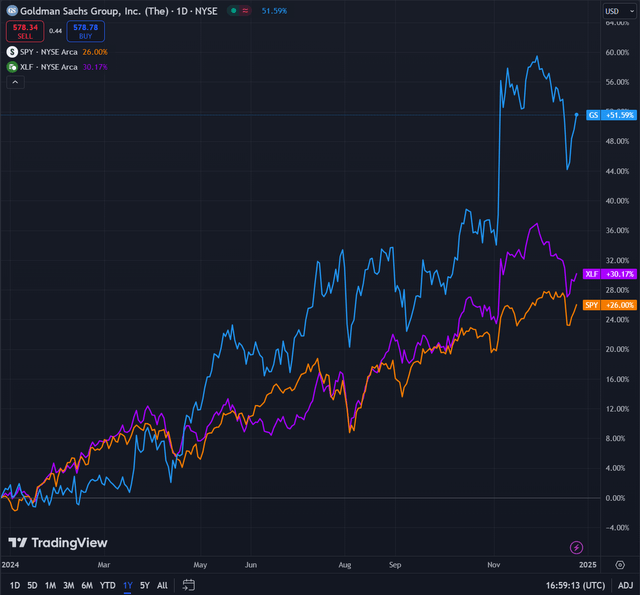
Task: Click the SPY · NYSE Arca legend label
Action: click(x=49, y=52)
